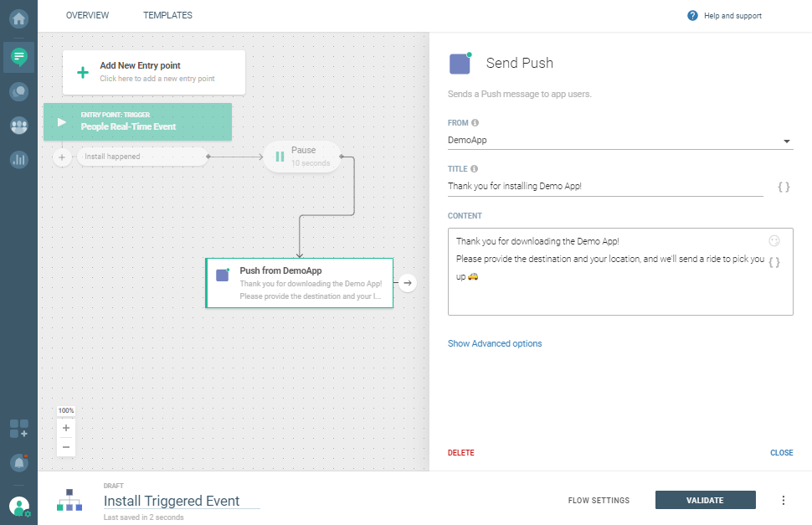Open the Home icon in sidebar
The width and height of the screenshot is (812, 525).
[18, 17]
